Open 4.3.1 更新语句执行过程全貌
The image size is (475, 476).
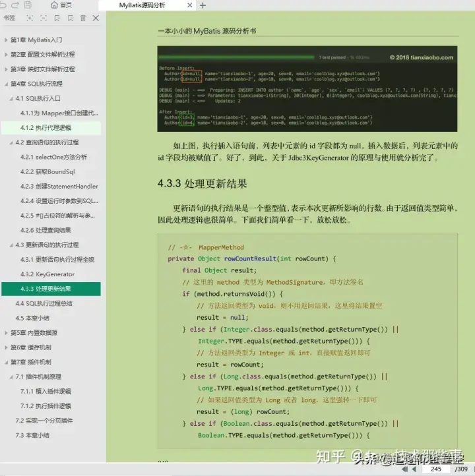tap(57, 260)
